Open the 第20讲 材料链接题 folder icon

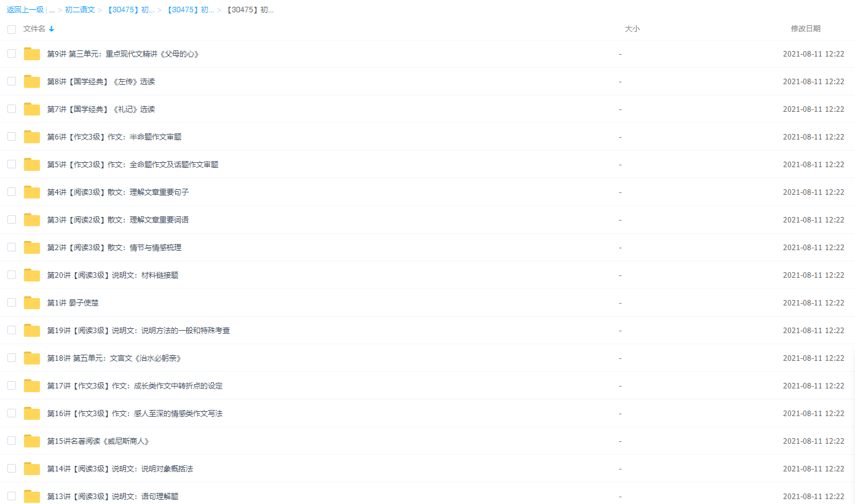(31, 275)
